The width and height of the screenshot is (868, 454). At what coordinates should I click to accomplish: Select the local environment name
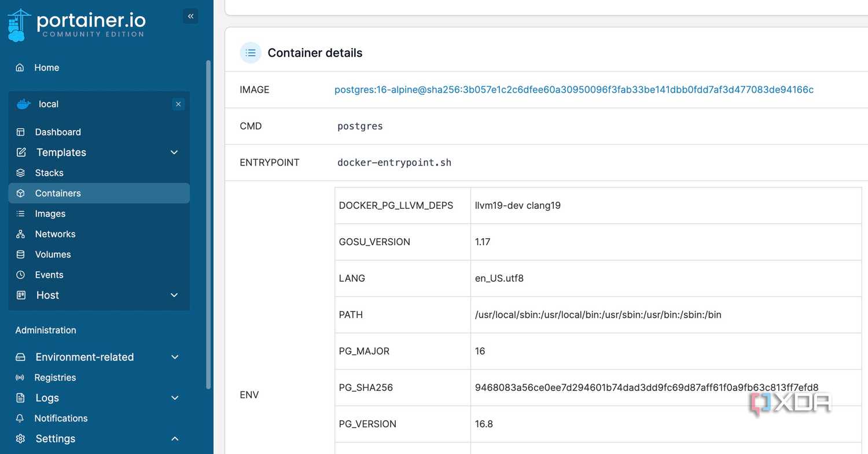[49, 104]
